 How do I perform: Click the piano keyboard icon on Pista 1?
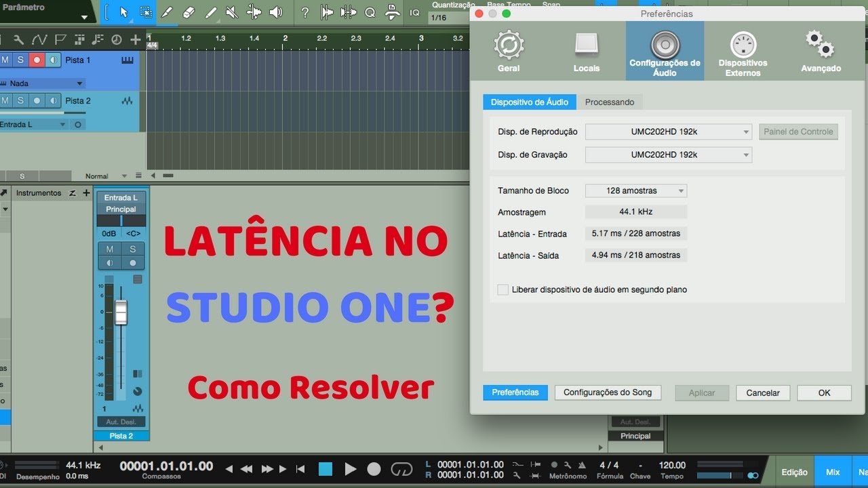[127, 60]
